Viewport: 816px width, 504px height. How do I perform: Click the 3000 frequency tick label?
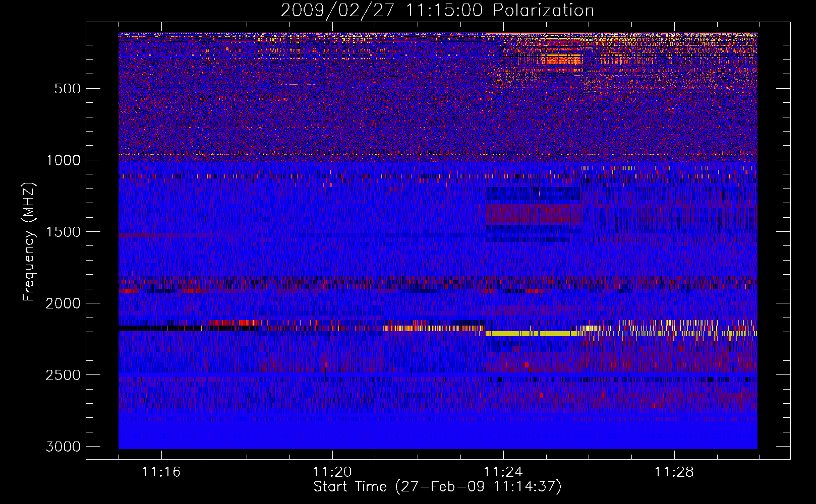63,447
